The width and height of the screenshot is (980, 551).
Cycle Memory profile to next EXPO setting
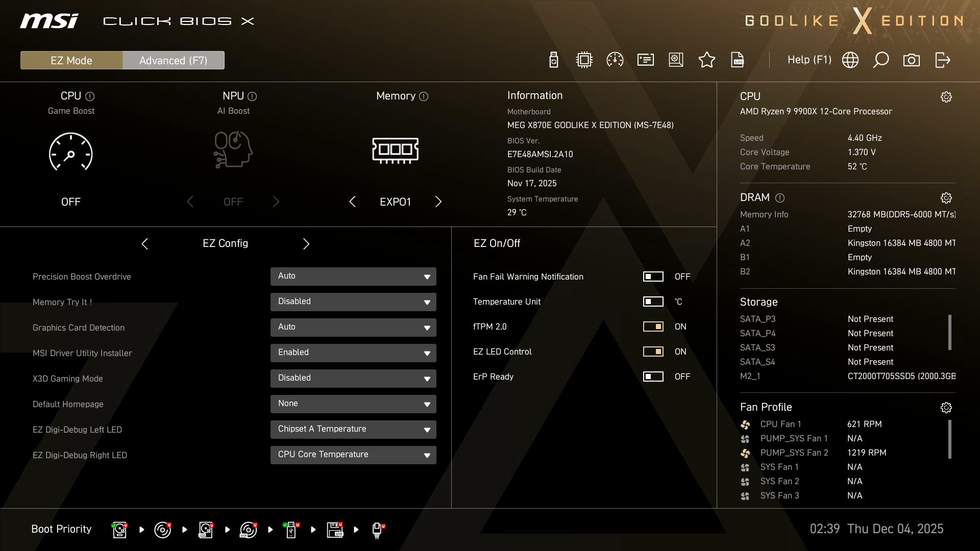(x=438, y=202)
